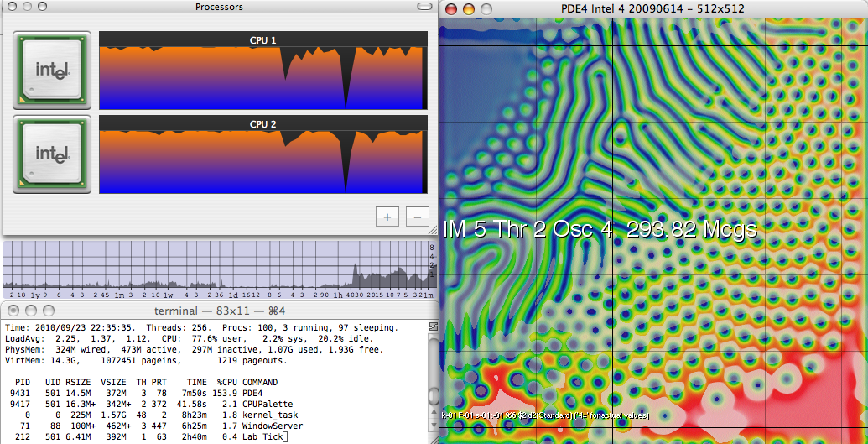Click the parameter status line at PDE4 bottom
Screen dimensions: 868x444
(x=545, y=415)
